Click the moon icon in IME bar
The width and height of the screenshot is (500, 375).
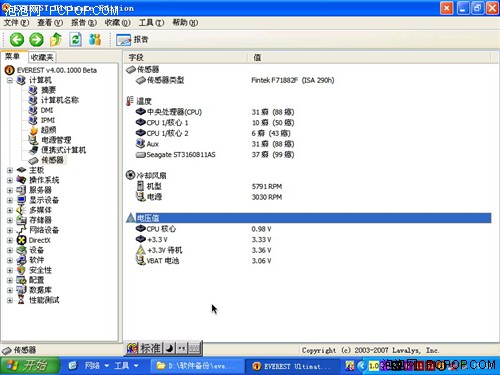click(x=170, y=348)
